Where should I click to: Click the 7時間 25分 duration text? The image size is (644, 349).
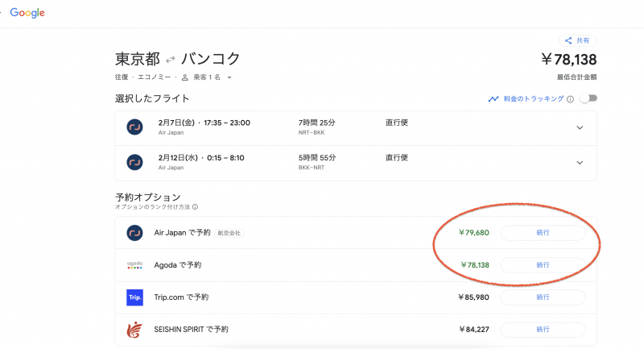tap(316, 123)
